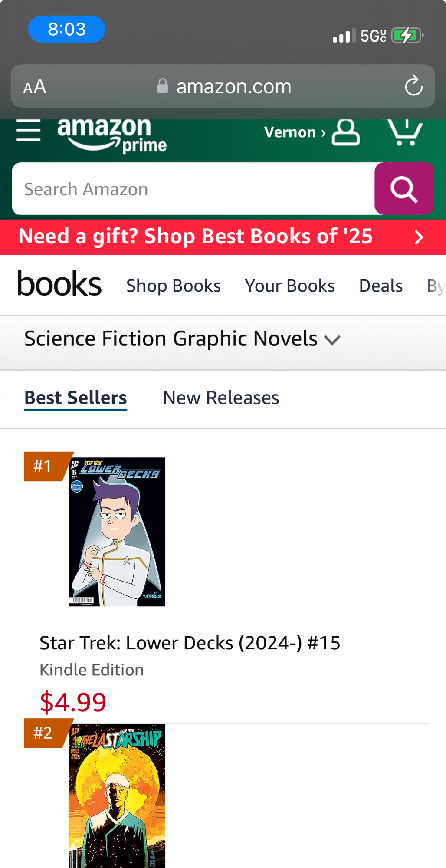The height and width of the screenshot is (868, 446).
Task: Open the hamburger navigation menu
Action: 29,131
